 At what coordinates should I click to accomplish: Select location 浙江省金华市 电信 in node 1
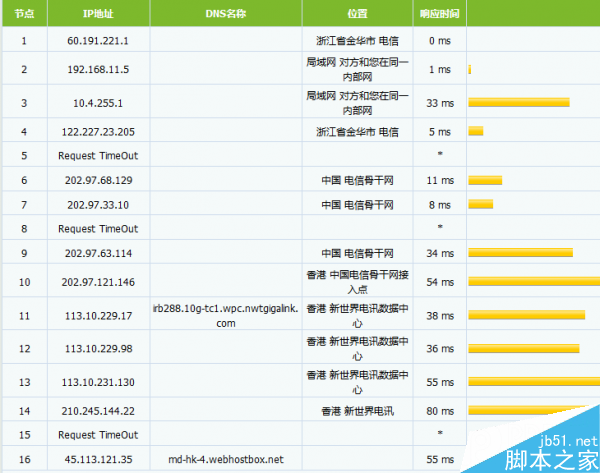pos(358,40)
